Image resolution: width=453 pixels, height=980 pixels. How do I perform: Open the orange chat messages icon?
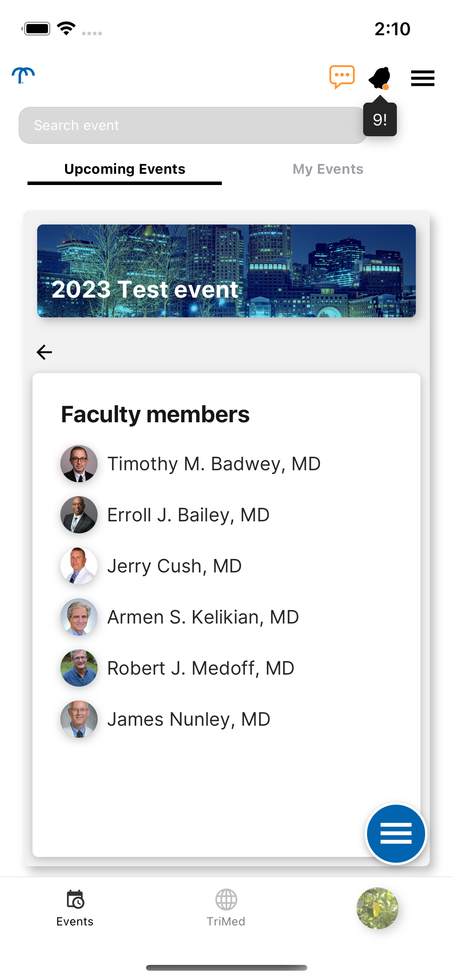(x=342, y=77)
